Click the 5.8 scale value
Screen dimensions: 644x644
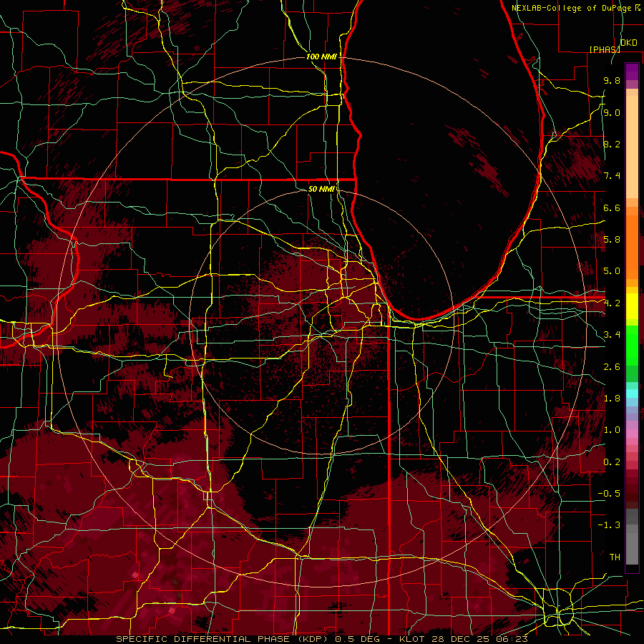612,240
